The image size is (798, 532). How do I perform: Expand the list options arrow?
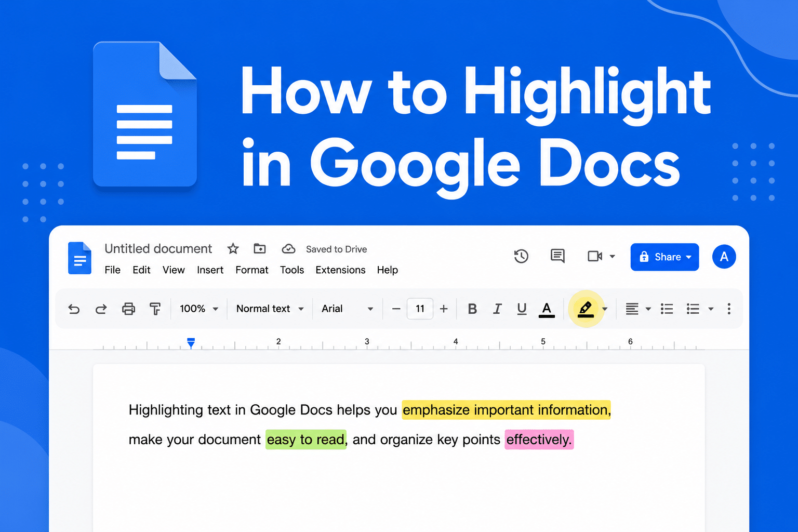711,309
